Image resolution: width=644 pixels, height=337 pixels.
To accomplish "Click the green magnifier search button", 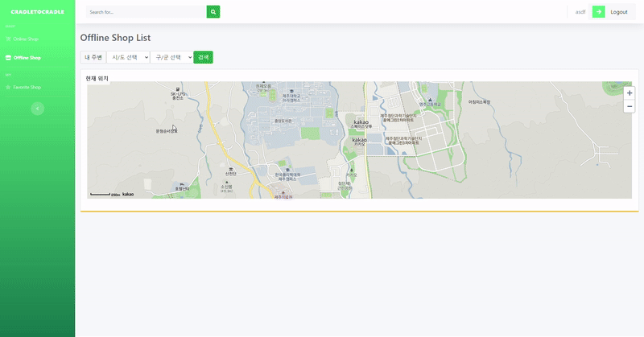I will [213, 12].
